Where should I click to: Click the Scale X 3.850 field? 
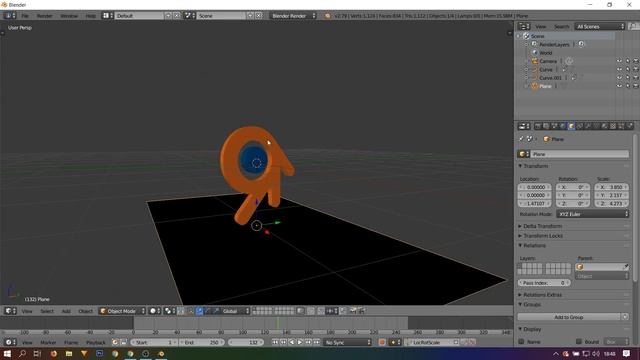click(611, 187)
